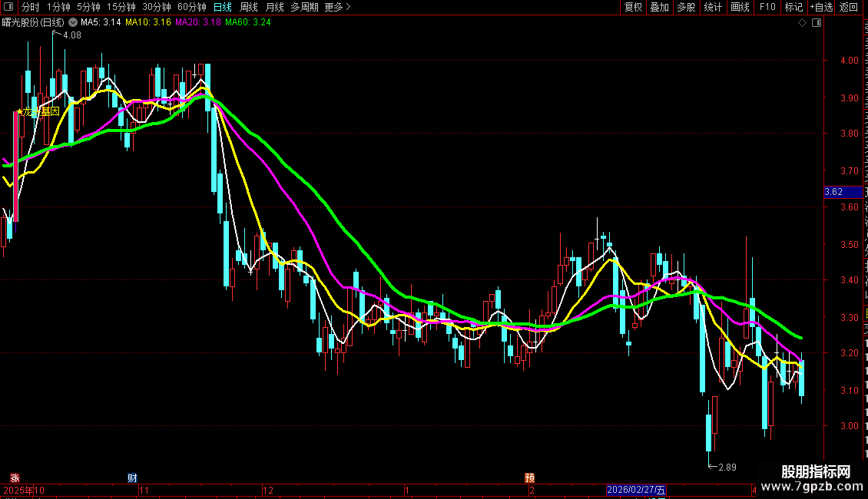The image size is (868, 499).
Task: Open the 多周期 multi-period view
Action: (304, 7)
